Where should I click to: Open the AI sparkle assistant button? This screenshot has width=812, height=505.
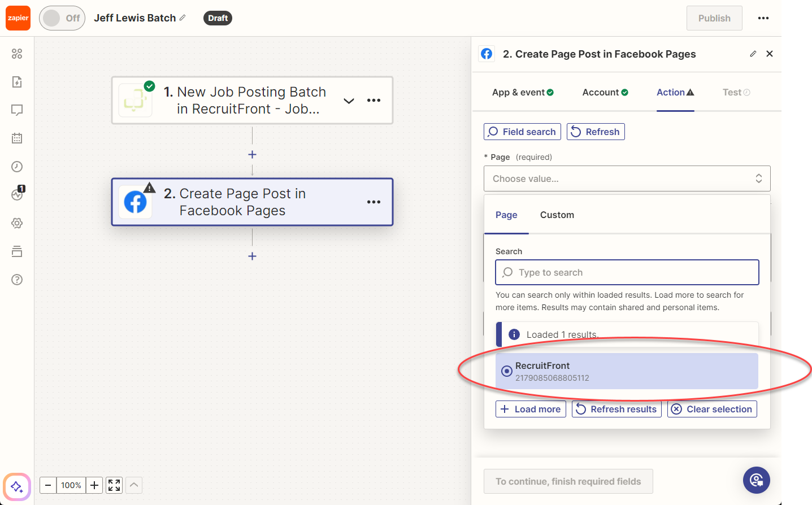(x=17, y=486)
